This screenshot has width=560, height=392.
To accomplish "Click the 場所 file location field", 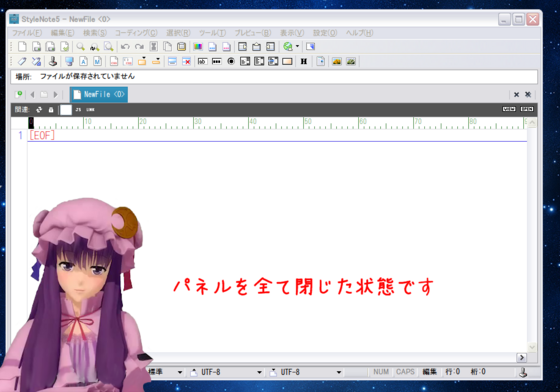I will pyautogui.click(x=274, y=76).
